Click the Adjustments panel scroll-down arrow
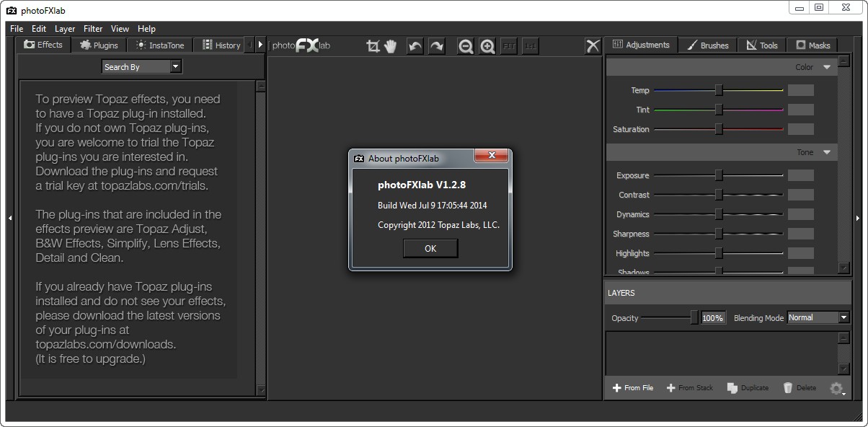This screenshot has height=427, width=868. pyautogui.click(x=844, y=268)
